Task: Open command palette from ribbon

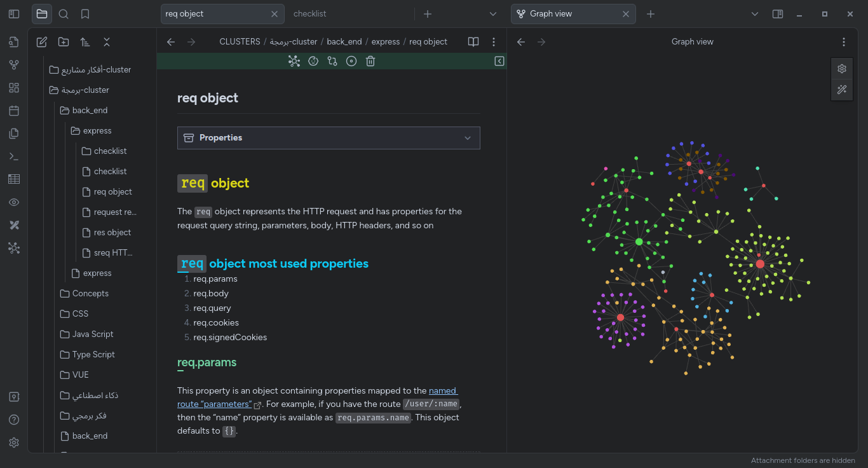Action: click(x=14, y=156)
